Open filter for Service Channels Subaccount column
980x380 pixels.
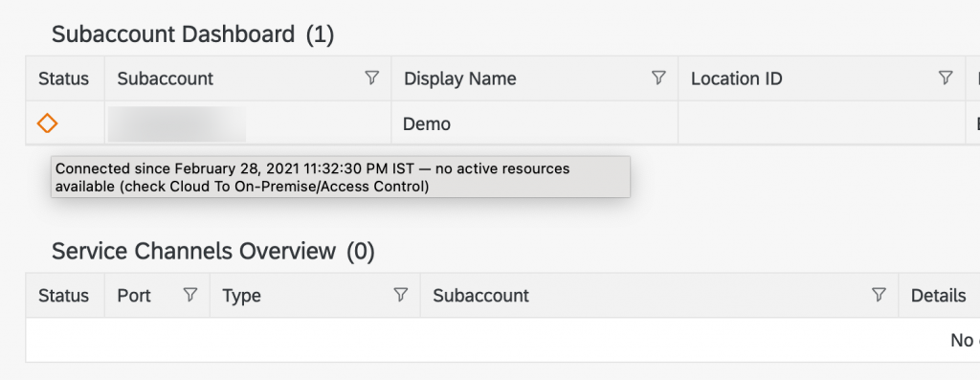click(x=879, y=295)
